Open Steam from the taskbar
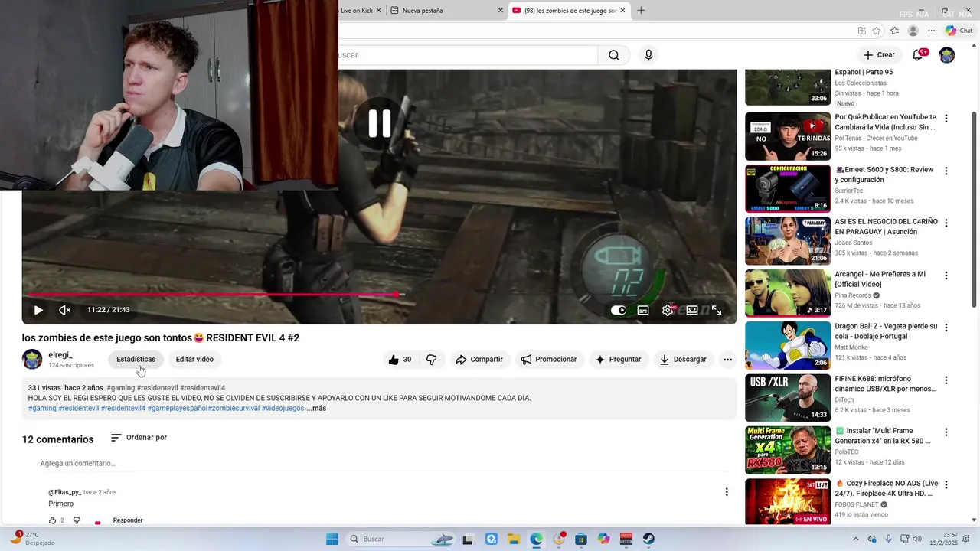 click(648, 539)
